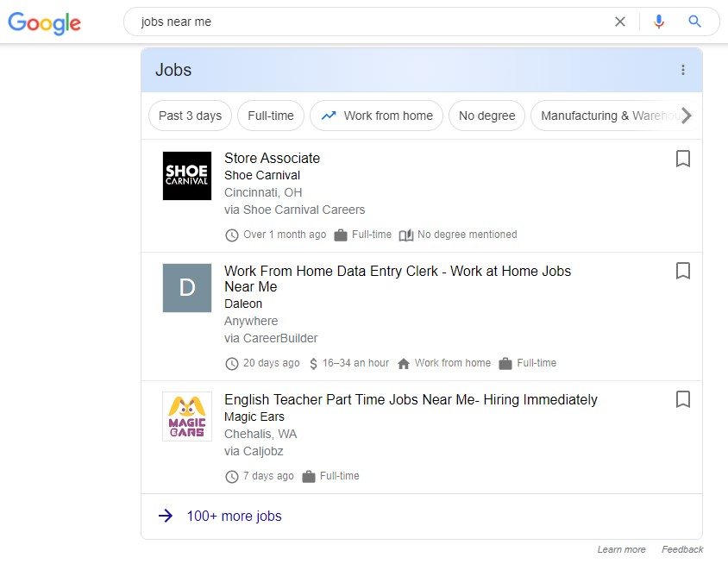
Task: Open the 100+ more jobs link
Action: 234,517
